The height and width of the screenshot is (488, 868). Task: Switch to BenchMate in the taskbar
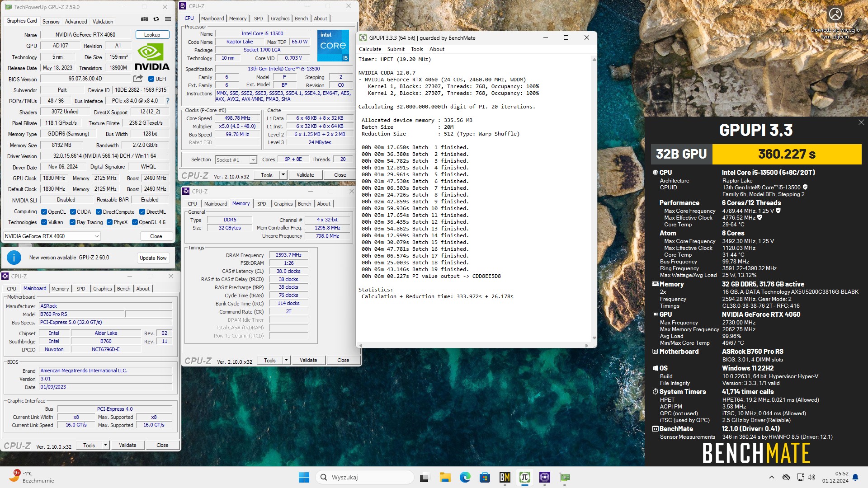point(505,477)
